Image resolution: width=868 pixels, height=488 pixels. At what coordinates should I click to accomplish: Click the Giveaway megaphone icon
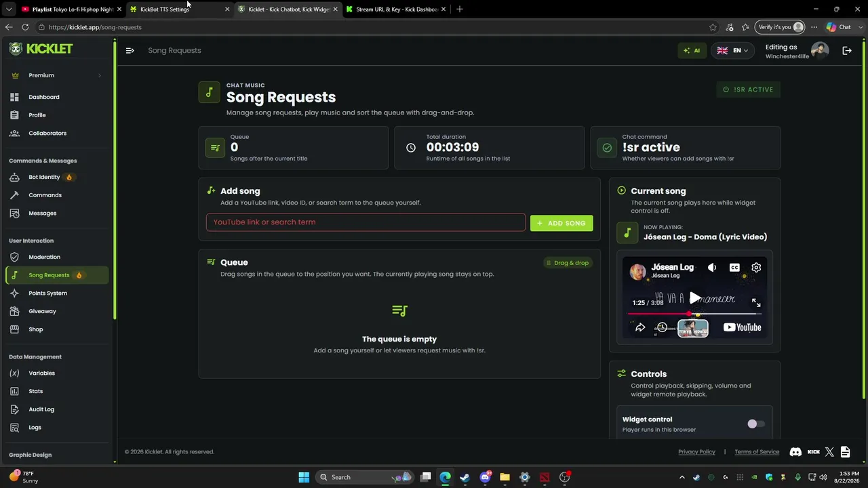point(14,311)
